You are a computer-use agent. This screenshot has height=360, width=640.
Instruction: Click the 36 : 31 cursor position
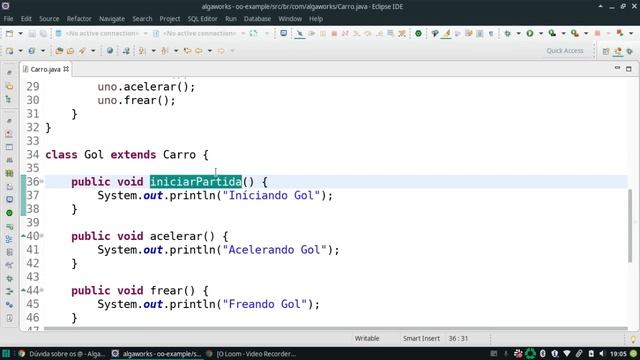click(x=458, y=338)
